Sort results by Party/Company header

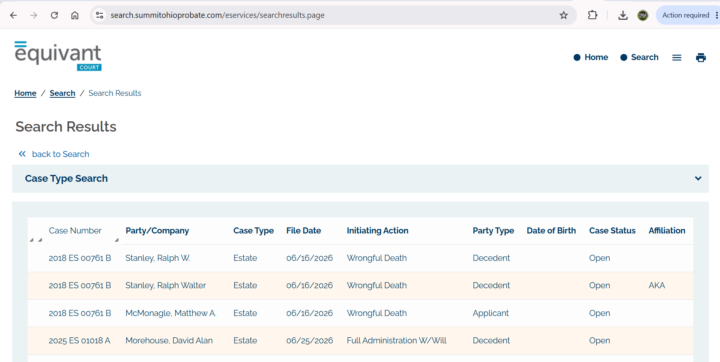pos(157,231)
